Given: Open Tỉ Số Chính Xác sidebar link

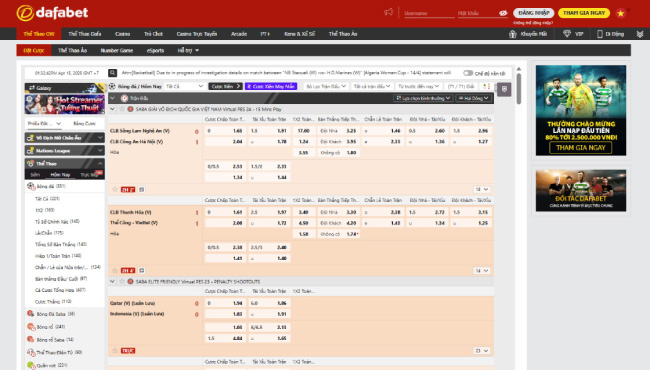Looking at the screenshot, I should [x=57, y=222].
